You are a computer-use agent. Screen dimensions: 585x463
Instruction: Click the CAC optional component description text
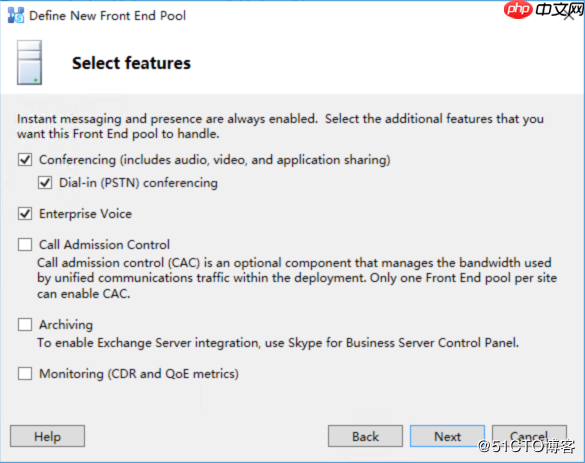297,278
